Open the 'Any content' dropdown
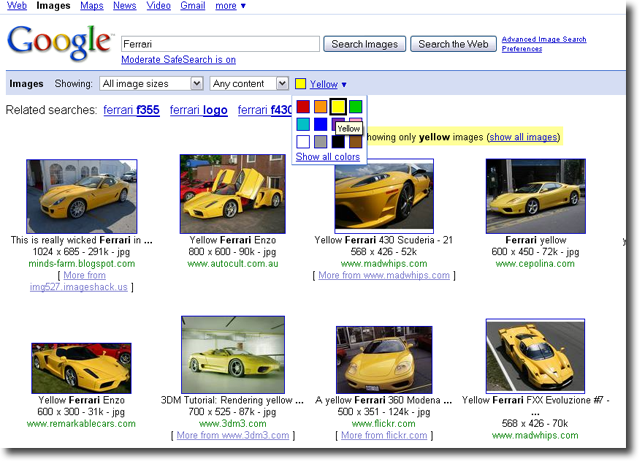Image resolution: width=640 pixels, height=462 pixels. tap(249, 84)
